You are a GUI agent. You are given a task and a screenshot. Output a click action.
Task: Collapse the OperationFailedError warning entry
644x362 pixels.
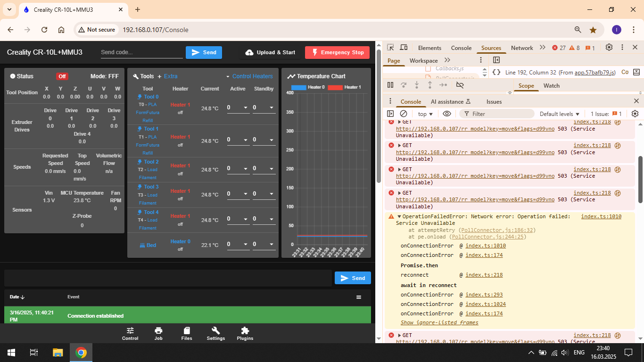(x=399, y=217)
